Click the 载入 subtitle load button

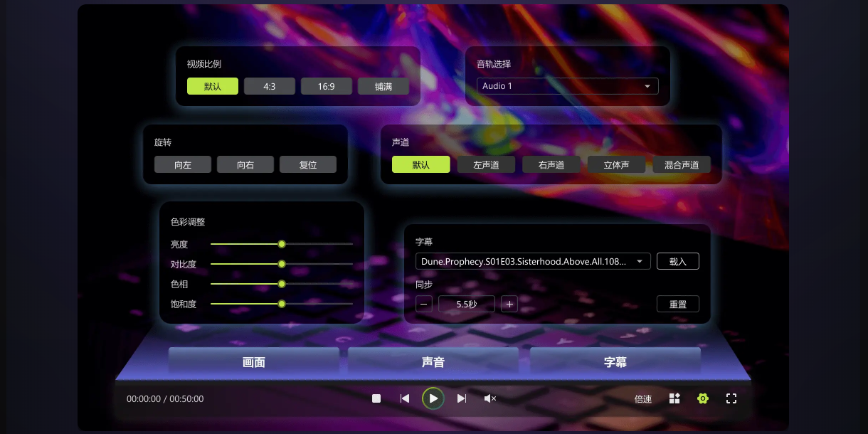click(x=677, y=261)
